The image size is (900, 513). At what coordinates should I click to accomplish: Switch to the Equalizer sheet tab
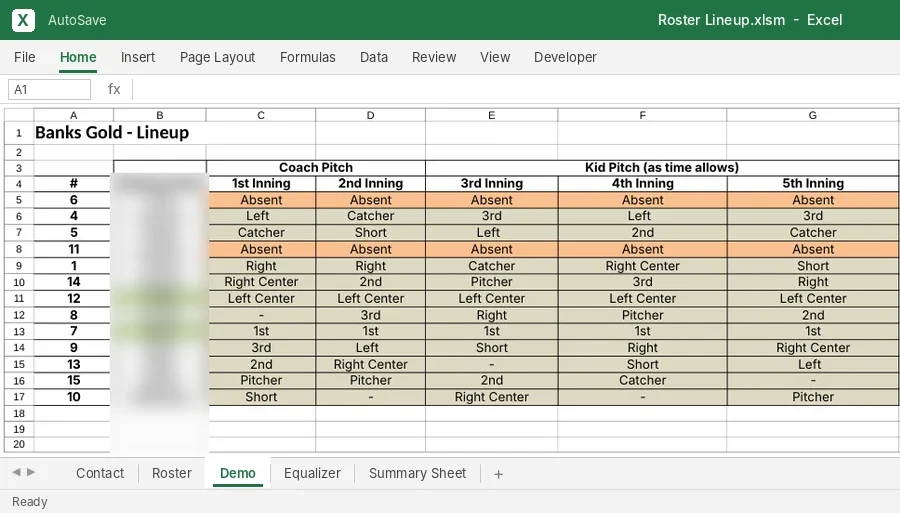click(x=312, y=473)
